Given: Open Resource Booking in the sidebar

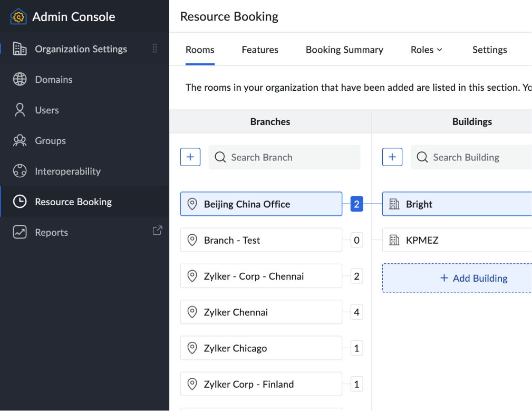Looking at the screenshot, I should tap(73, 202).
